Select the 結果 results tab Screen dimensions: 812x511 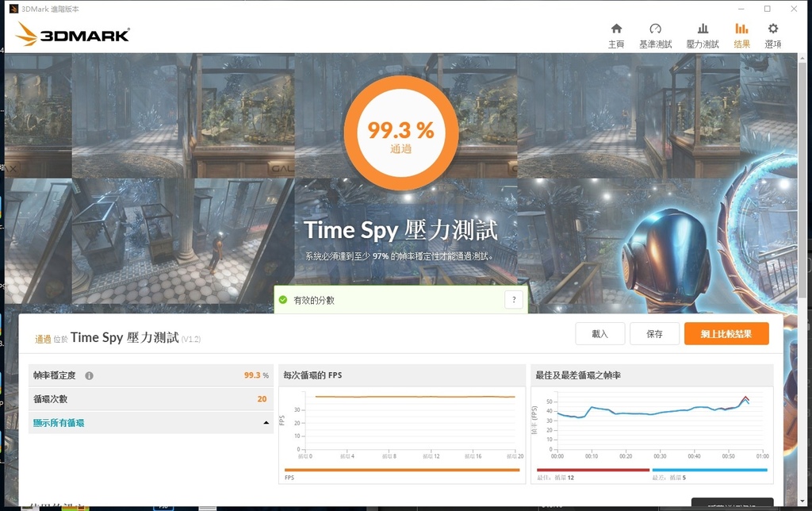point(741,36)
